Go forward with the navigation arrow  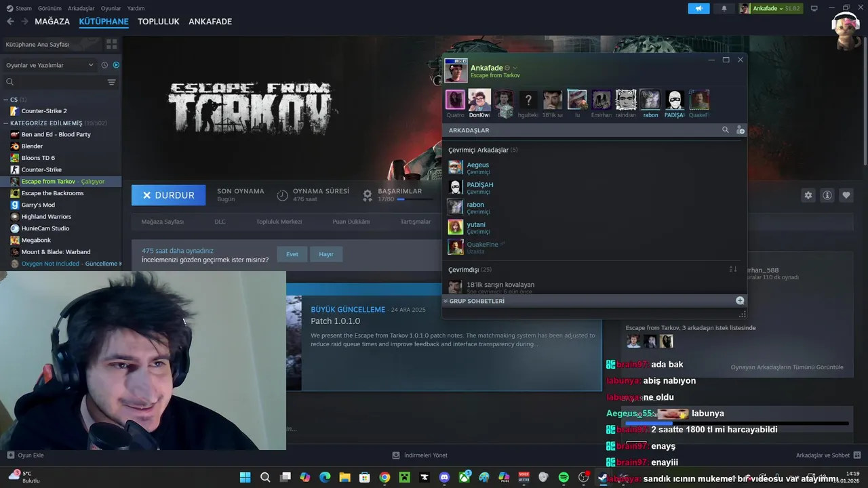24,22
